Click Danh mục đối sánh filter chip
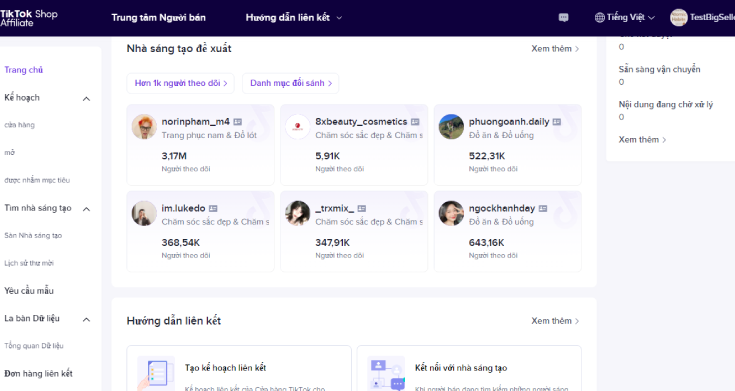735x391 pixels. pos(291,83)
